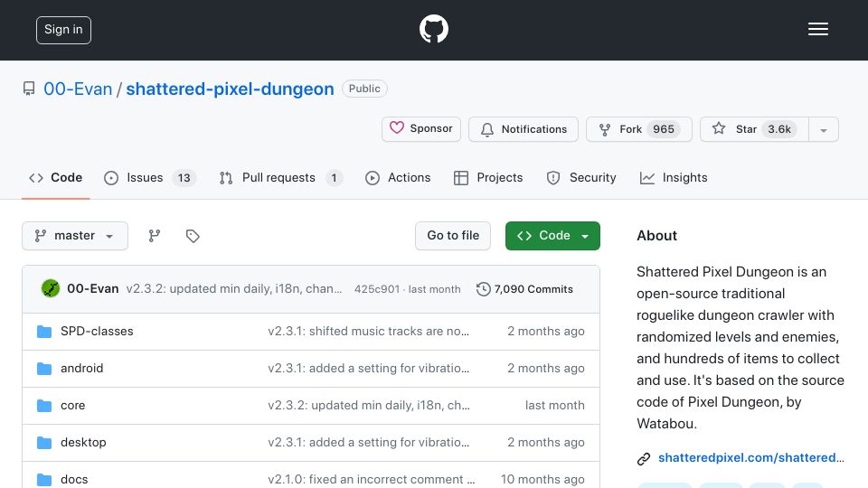Open core row commit 'updated min daily'
This screenshot has height=488, width=868.
click(x=369, y=405)
